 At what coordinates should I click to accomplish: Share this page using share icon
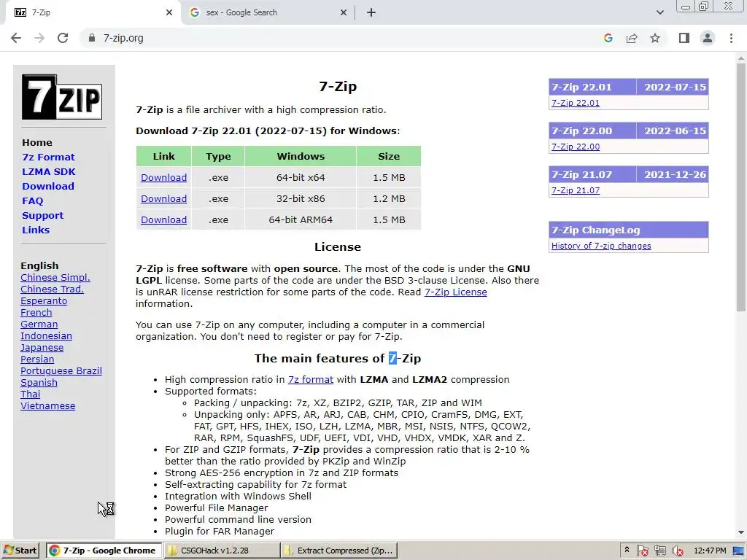coord(632,38)
